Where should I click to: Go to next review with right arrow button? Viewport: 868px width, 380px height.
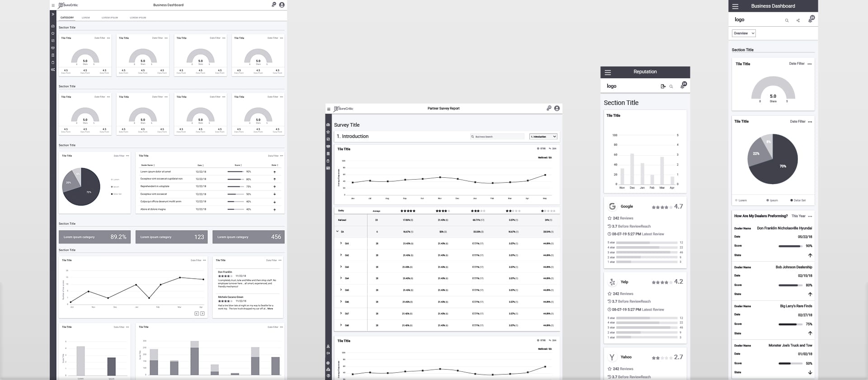[x=202, y=313]
